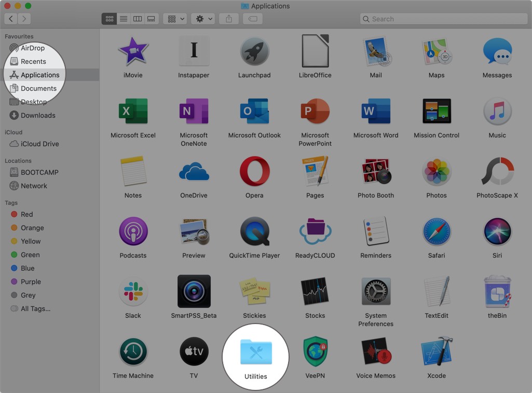Select the Instapaper app icon
Screen dimensions: 532x393
tap(194, 50)
